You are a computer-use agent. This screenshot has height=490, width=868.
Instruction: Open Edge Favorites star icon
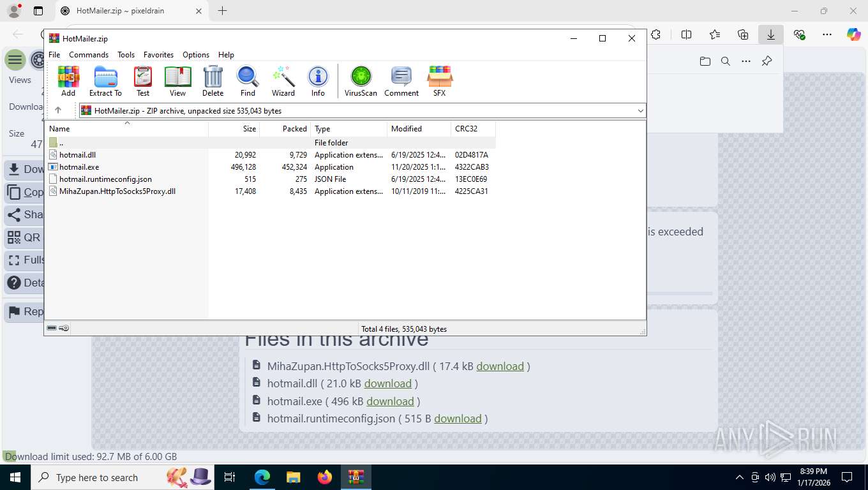[x=715, y=34]
